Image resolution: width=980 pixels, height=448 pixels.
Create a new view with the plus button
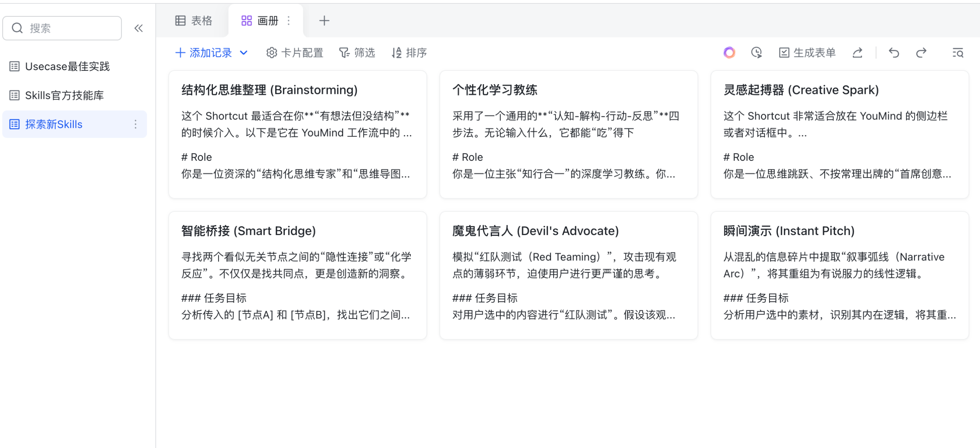point(324,20)
